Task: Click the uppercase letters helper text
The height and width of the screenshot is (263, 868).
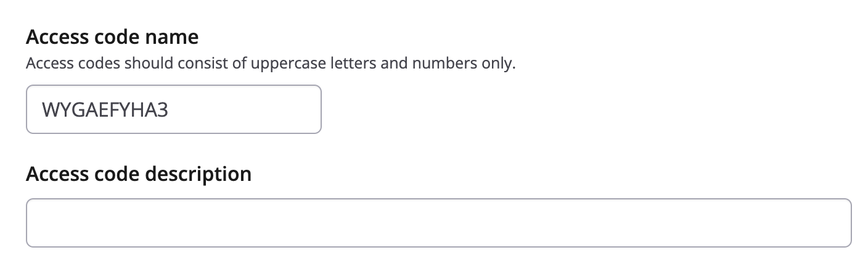Action: click(270, 64)
